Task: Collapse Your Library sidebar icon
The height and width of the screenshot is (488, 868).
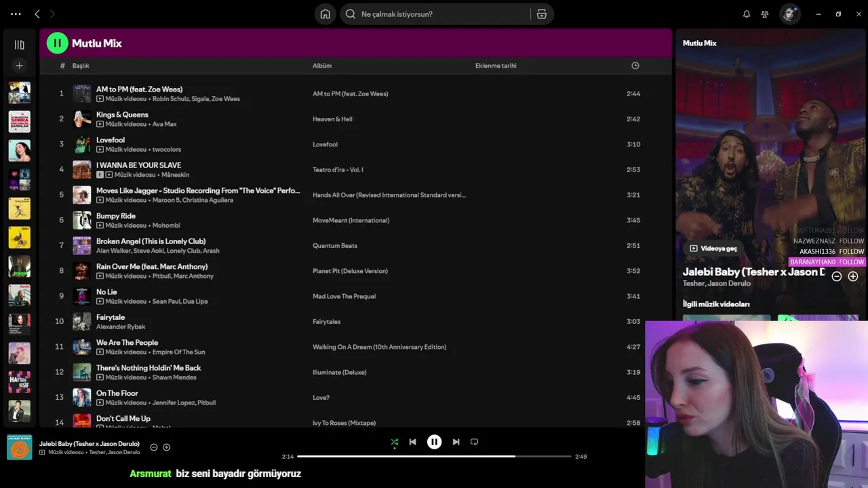Action: click(x=19, y=45)
